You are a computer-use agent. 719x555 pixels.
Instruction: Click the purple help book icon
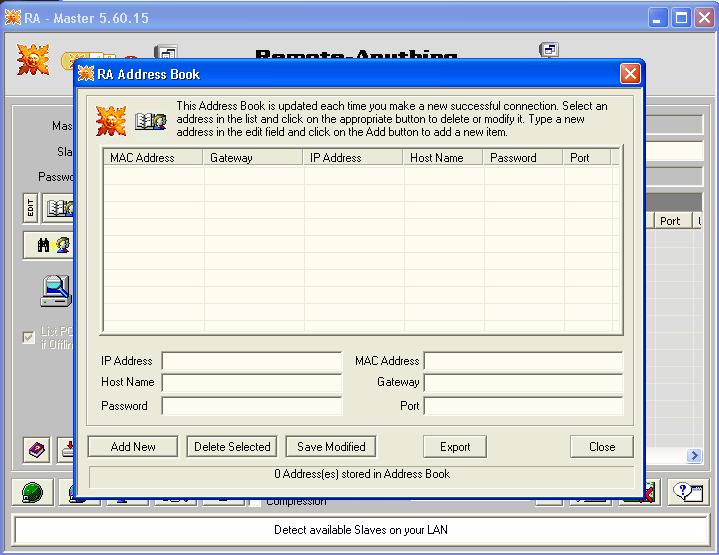pyautogui.click(x=37, y=450)
